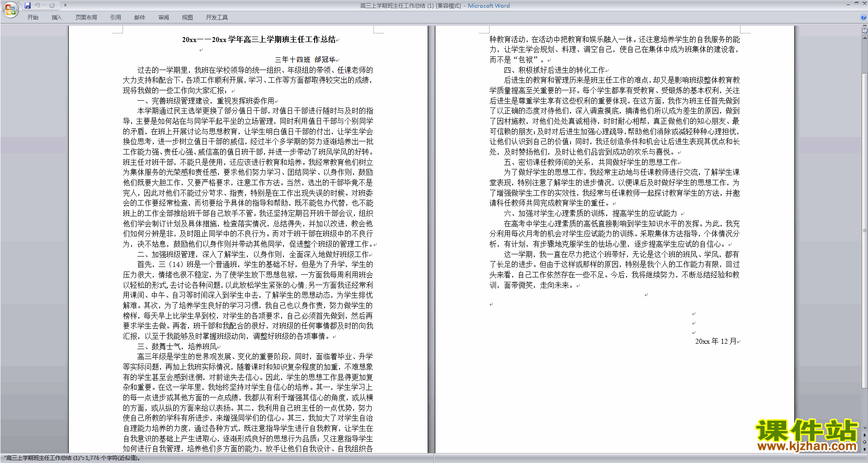The height and width of the screenshot is (463, 868).
Task: Click the vertical scrollbar down arrow
Action: pyautogui.click(x=865, y=428)
